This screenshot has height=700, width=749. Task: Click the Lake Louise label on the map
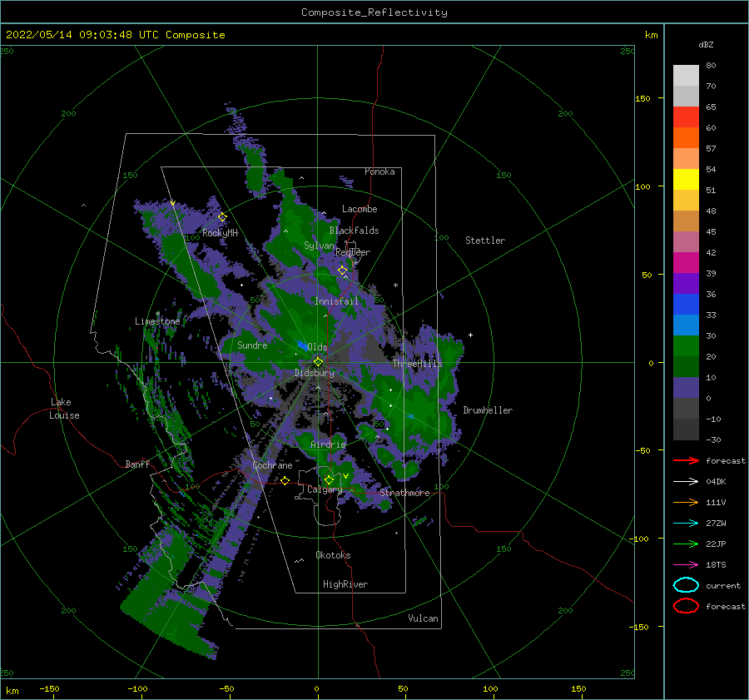tap(64, 409)
